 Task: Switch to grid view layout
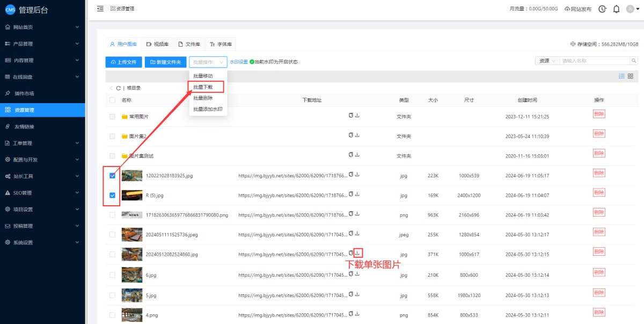tap(631, 76)
